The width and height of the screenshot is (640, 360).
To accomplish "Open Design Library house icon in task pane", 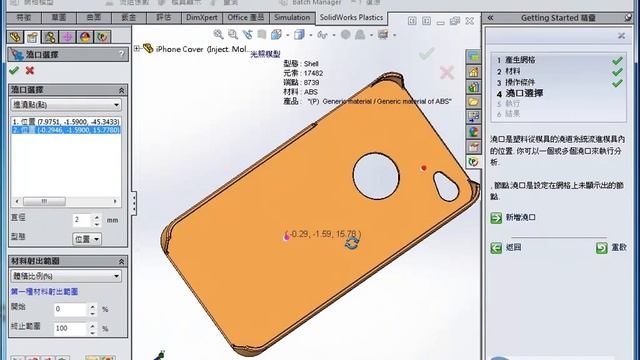I will tap(473, 72).
